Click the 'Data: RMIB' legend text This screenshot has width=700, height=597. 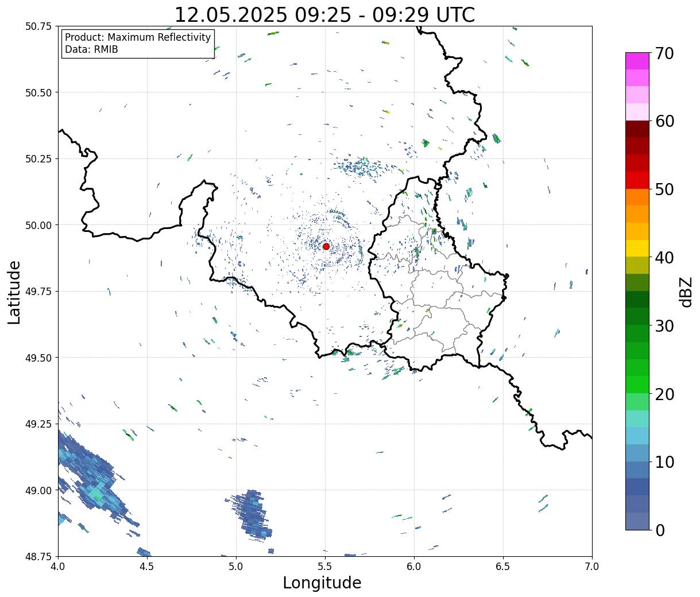[91, 50]
